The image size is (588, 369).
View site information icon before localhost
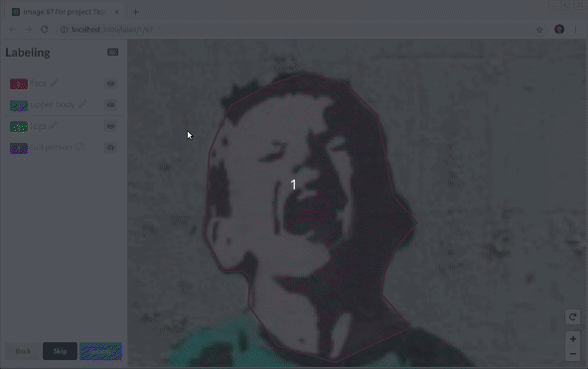click(65, 29)
